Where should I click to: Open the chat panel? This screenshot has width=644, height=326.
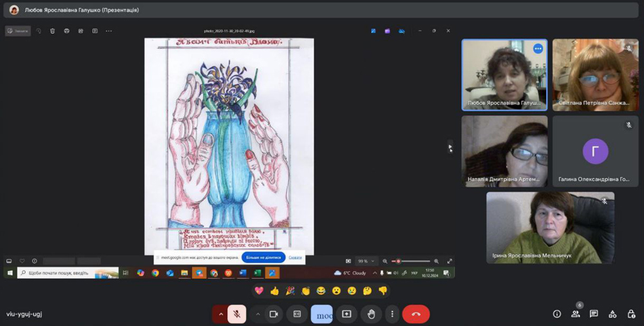(594, 314)
